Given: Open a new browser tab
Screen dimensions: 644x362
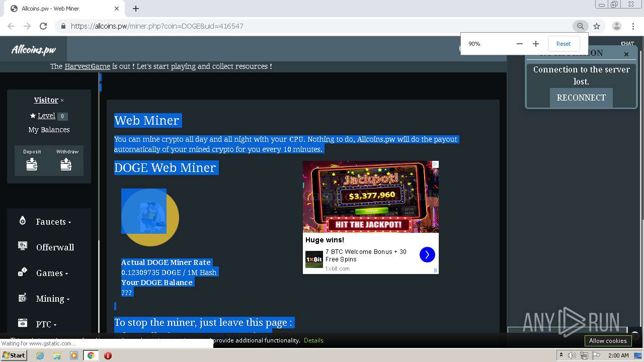Looking at the screenshot, I should [136, 9].
